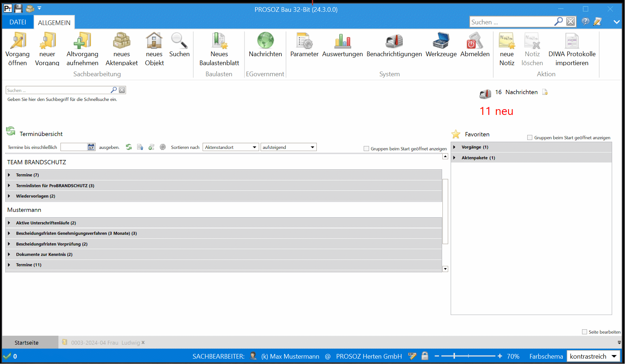625x364 pixels.
Task: Clear the Startseite quick search field
Action: click(x=122, y=90)
